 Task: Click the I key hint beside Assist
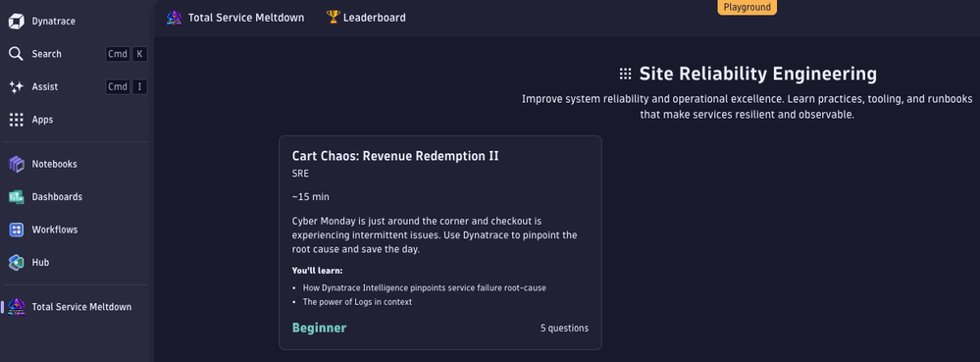[139, 87]
